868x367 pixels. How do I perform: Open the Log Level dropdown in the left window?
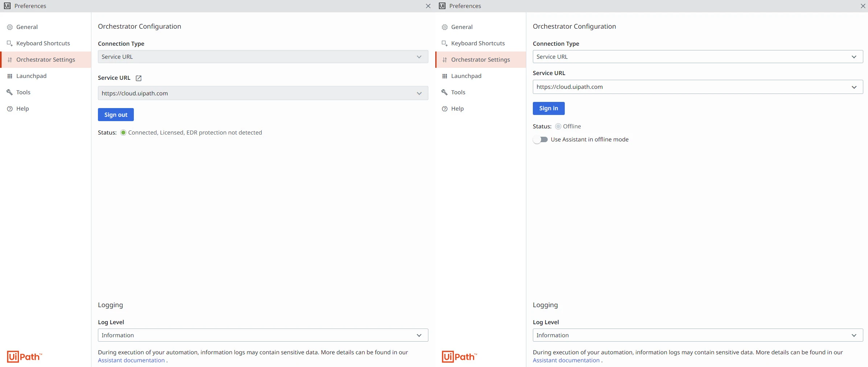[263, 335]
